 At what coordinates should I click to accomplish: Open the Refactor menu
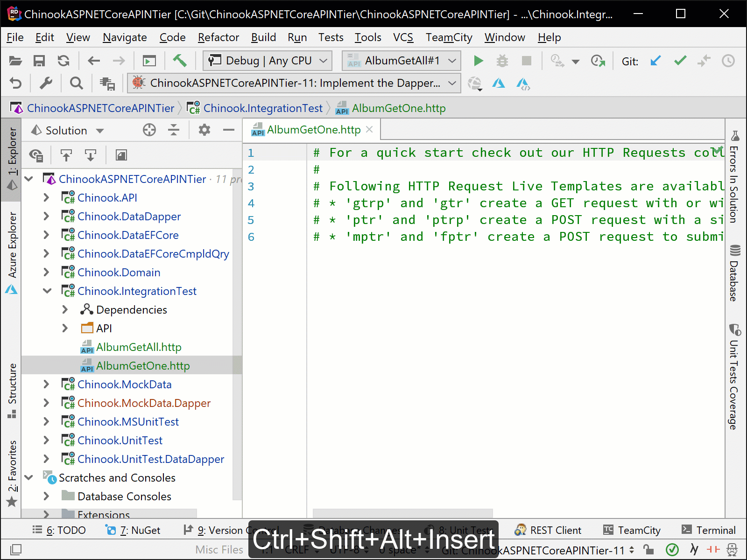click(218, 37)
